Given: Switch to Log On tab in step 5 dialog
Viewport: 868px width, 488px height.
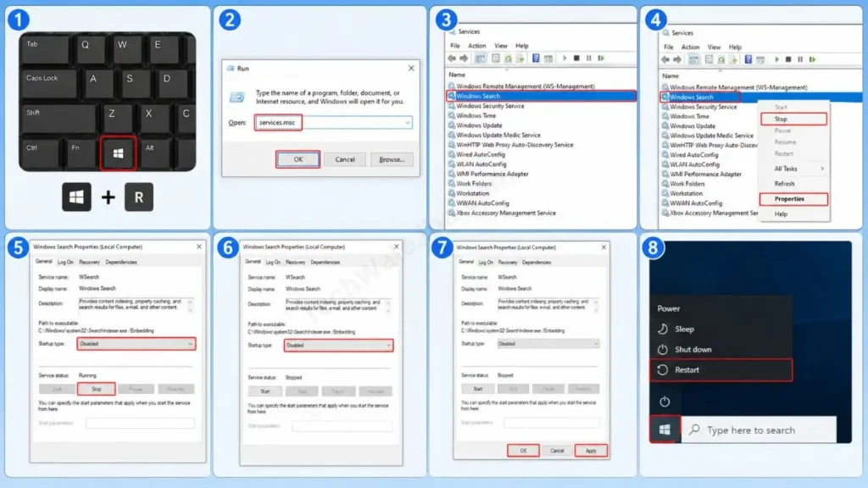Looking at the screenshot, I should point(65,263).
